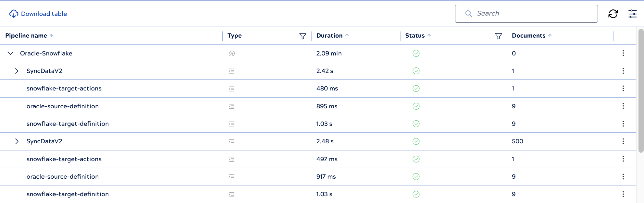Select the snowflake-target-actions row with 480 ms

point(64,89)
